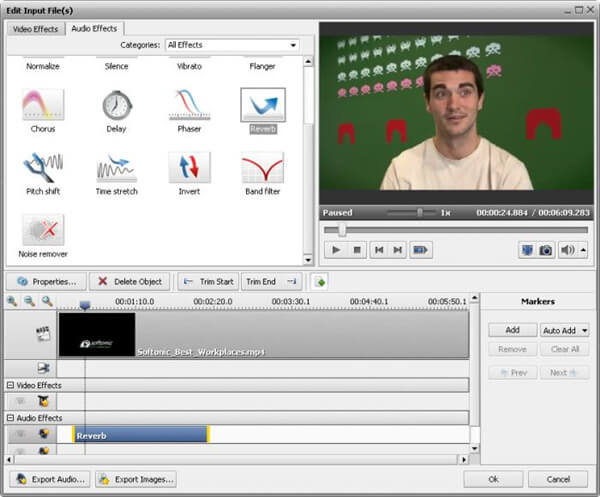This screenshot has height=497, width=600.
Task: Click the Export Audio button
Action: coord(50,479)
